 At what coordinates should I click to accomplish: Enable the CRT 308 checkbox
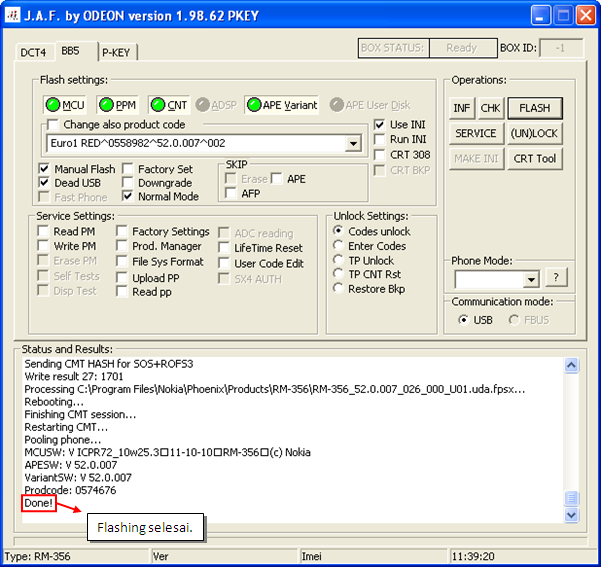tap(379, 154)
